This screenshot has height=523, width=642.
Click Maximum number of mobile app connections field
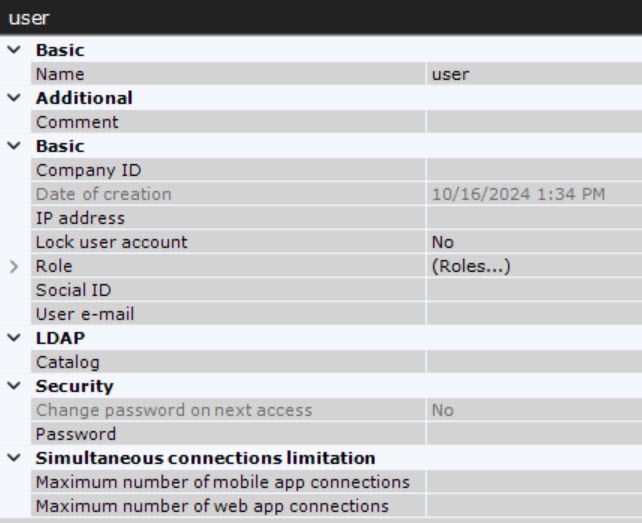533,482
